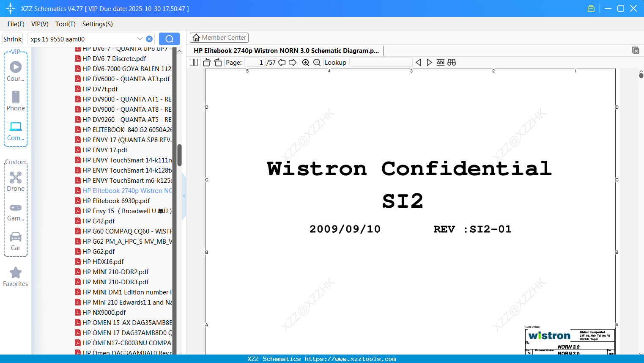
Task: Open the File(F) menu
Action: point(16,24)
